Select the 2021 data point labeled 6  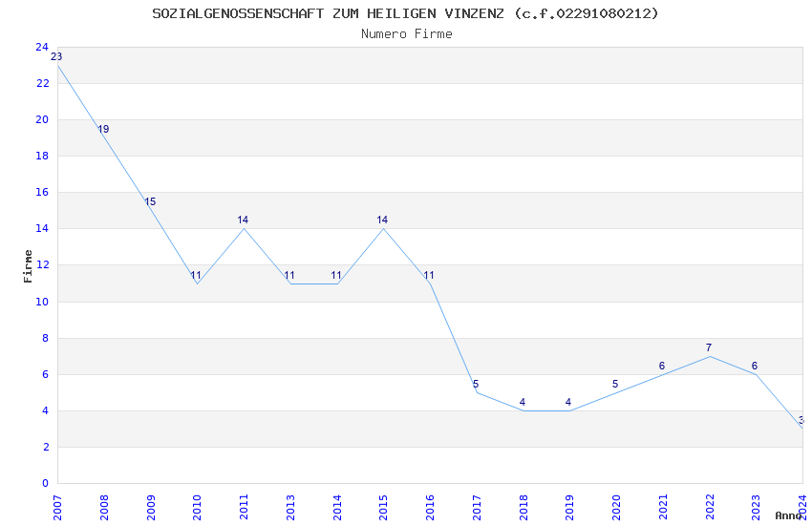pyautogui.click(x=662, y=366)
